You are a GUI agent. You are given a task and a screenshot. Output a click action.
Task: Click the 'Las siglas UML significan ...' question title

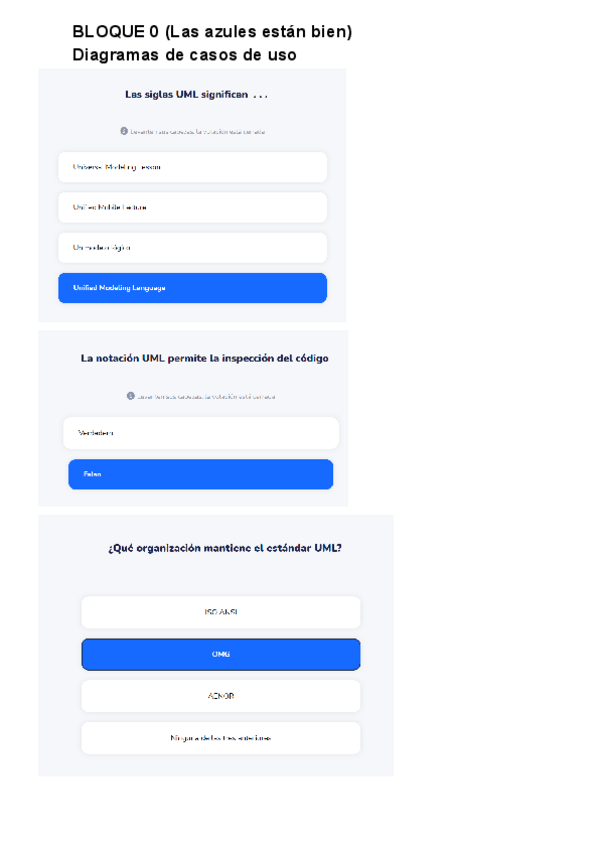click(x=196, y=95)
